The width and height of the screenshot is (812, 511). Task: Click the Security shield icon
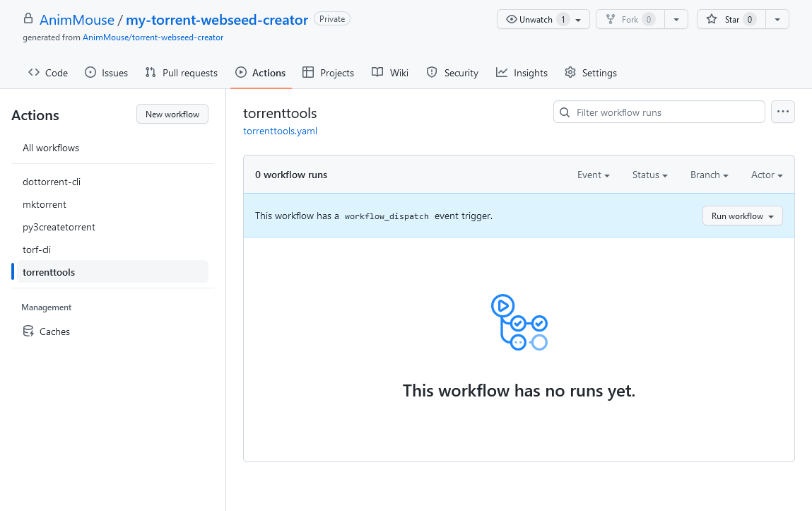click(431, 73)
